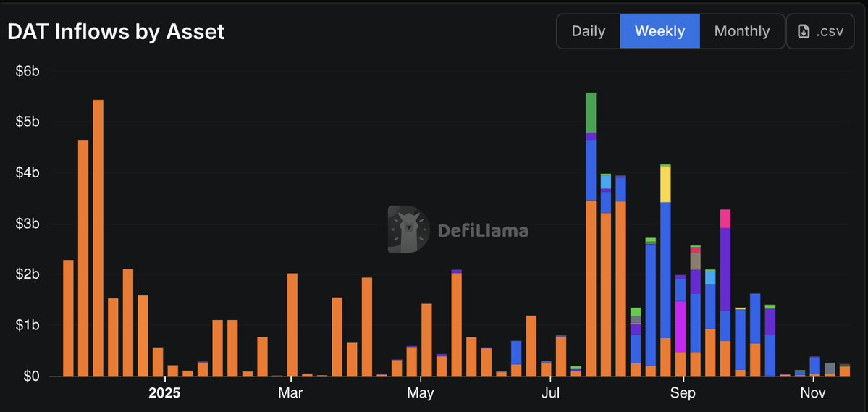868x412 pixels.
Task: Click the Sep x-axis label
Action: pos(682,393)
